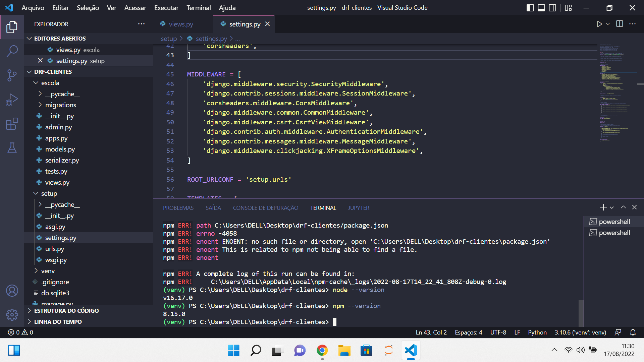Toggle secondary side bar visibility
This screenshot has height=362, width=644.
pos(552,8)
